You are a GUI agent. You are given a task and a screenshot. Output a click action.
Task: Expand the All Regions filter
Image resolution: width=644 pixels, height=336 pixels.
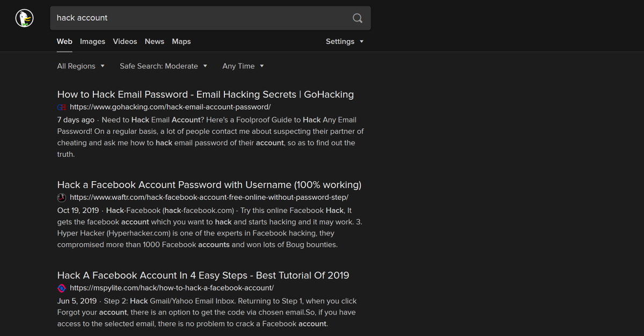click(x=81, y=66)
